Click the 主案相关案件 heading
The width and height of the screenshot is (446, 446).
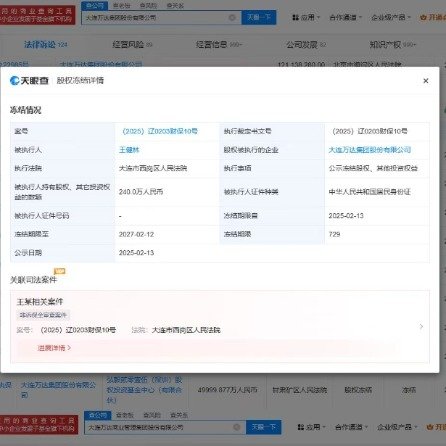(40, 302)
